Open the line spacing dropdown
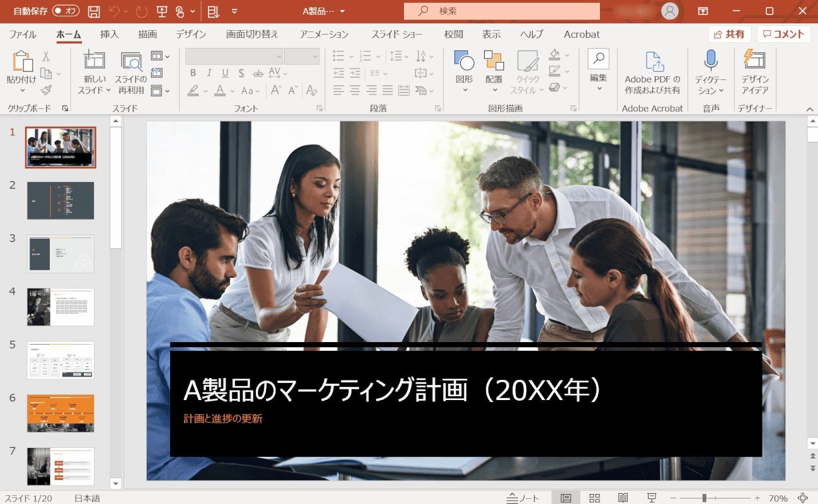Viewport: 818px width, 504px height. click(x=399, y=56)
